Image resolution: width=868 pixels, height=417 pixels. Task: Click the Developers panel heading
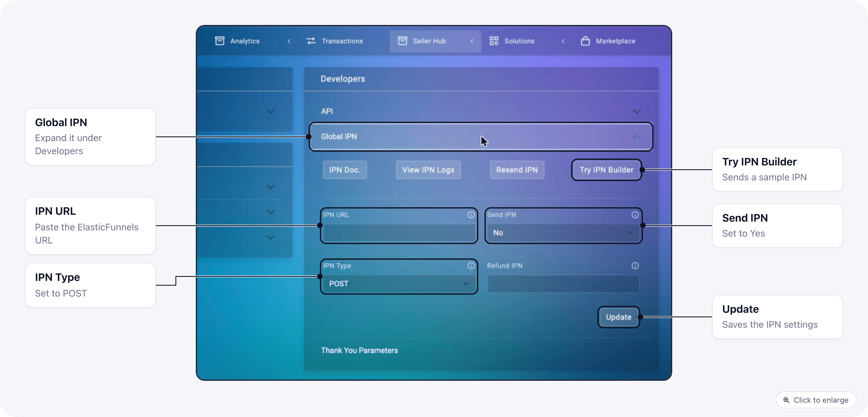tap(343, 79)
